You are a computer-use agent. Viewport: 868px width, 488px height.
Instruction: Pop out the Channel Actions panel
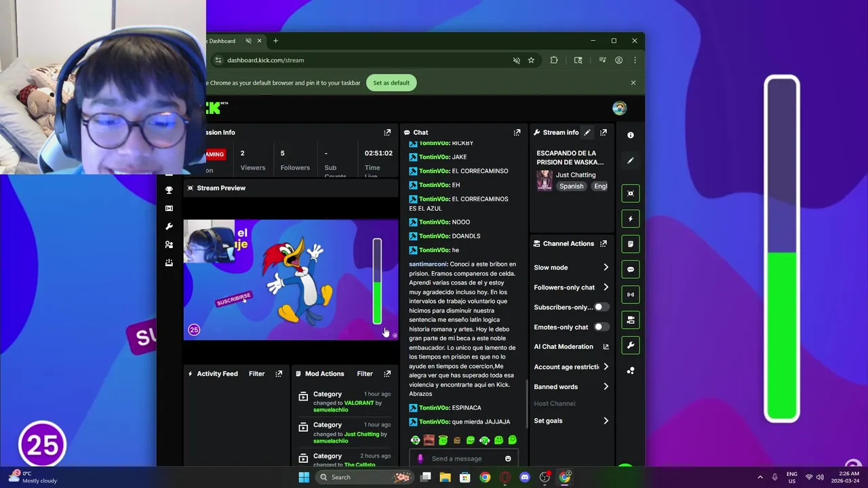click(x=604, y=243)
